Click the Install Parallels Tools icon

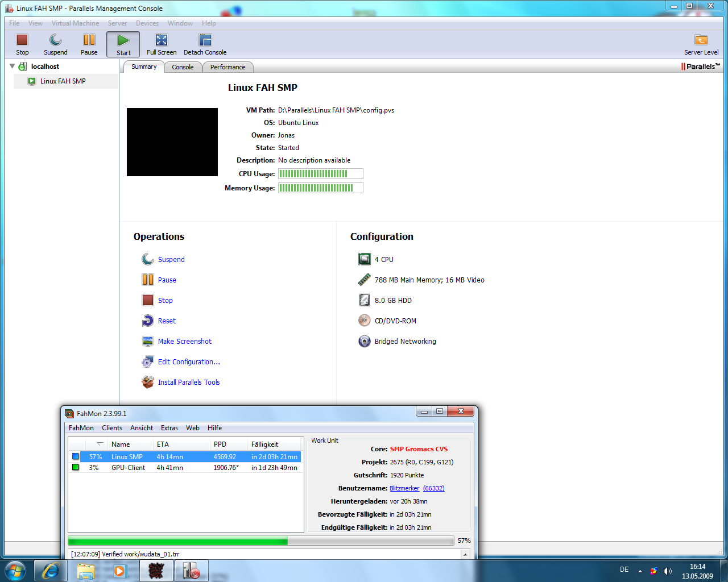pyautogui.click(x=148, y=382)
